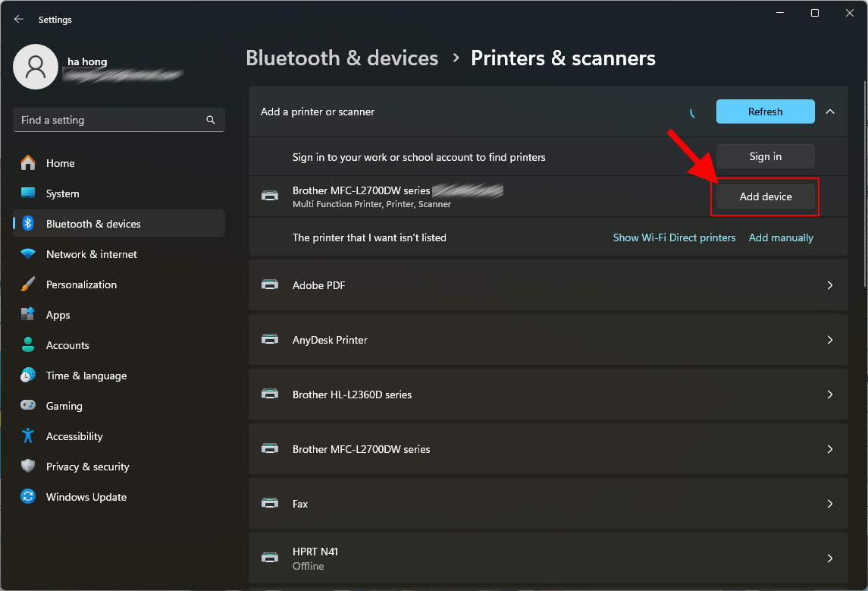Click the Home icon in sidebar
The height and width of the screenshot is (591, 868).
[x=28, y=163]
